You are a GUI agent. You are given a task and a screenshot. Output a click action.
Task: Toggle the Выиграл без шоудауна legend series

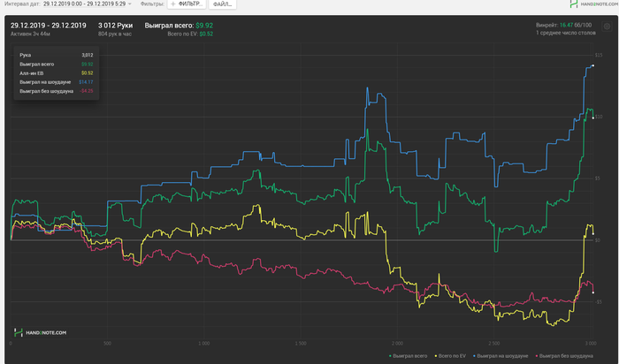[x=564, y=356]
